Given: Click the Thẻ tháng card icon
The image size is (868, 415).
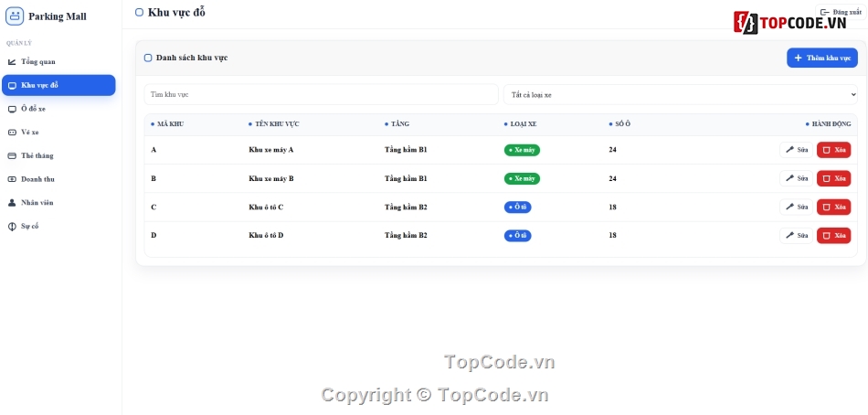Looking at the screenshot, I should [x=12, y=155].
